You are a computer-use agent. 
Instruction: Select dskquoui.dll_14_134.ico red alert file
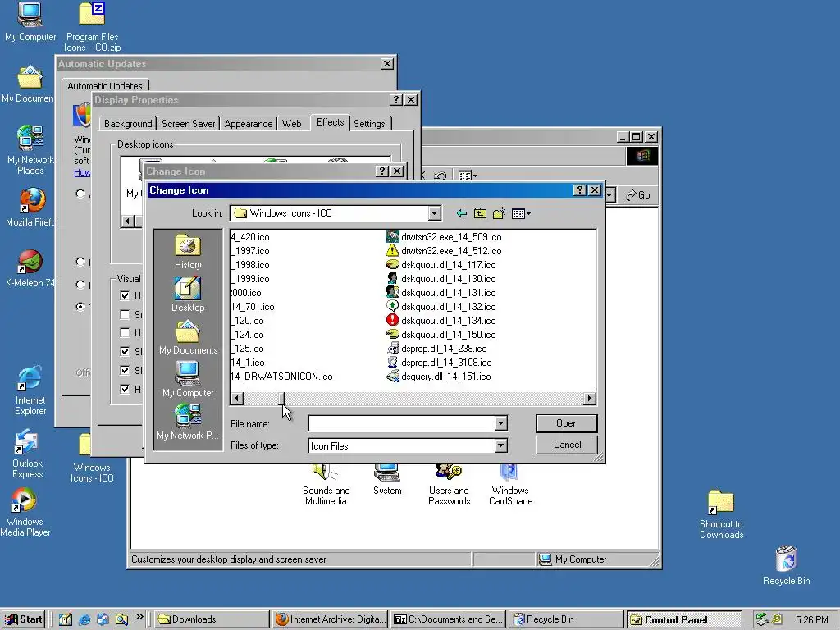point(441,321)
